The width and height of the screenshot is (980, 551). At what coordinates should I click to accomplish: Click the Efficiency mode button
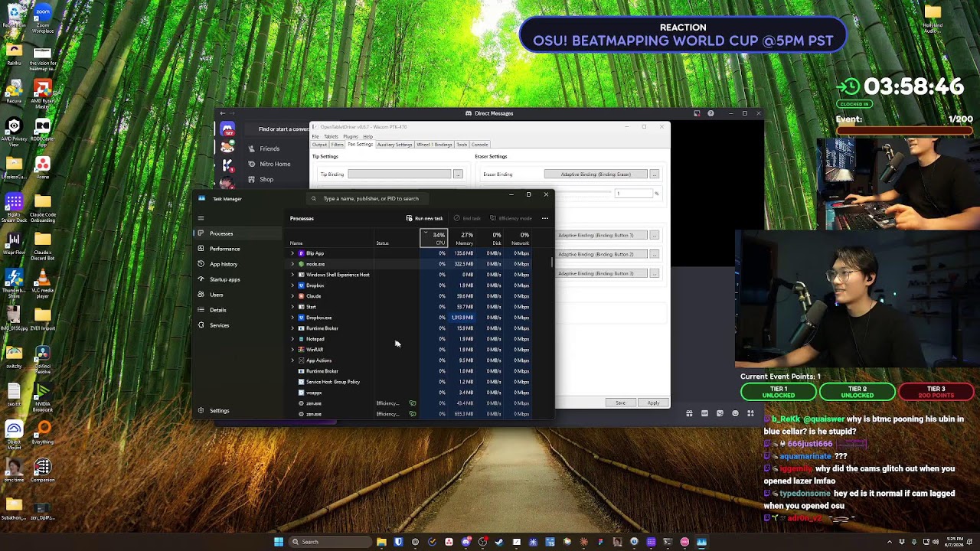511,218
